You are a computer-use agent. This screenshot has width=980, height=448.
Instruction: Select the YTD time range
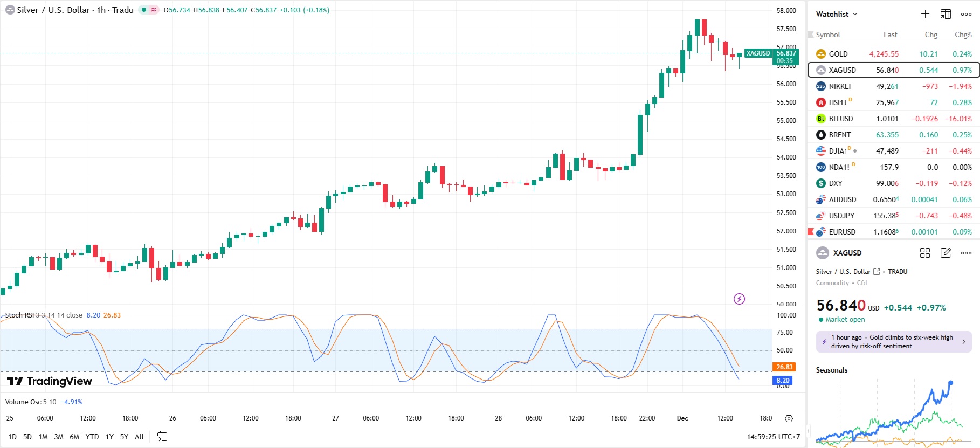pos(92,437)
